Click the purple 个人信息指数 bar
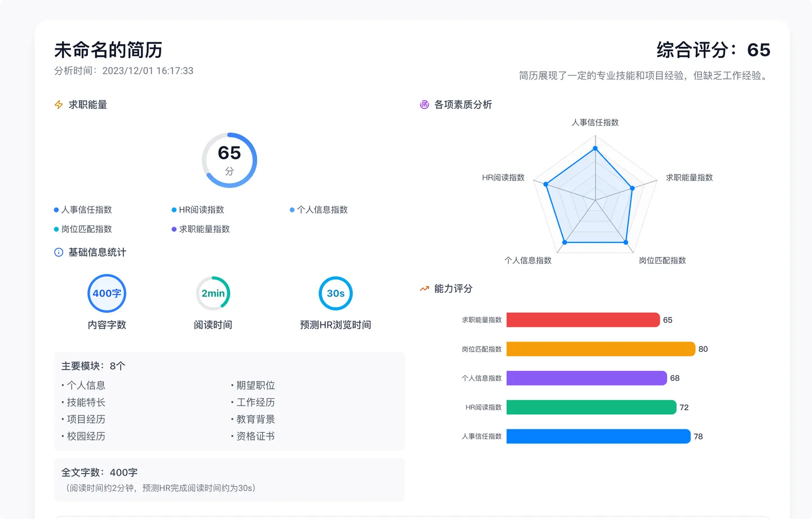 tap(587, 378)
